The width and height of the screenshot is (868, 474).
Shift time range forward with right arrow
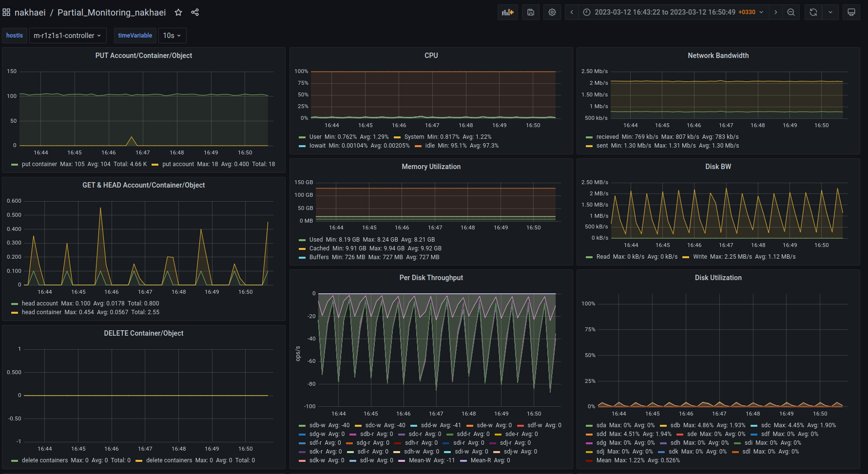point(776,12)
